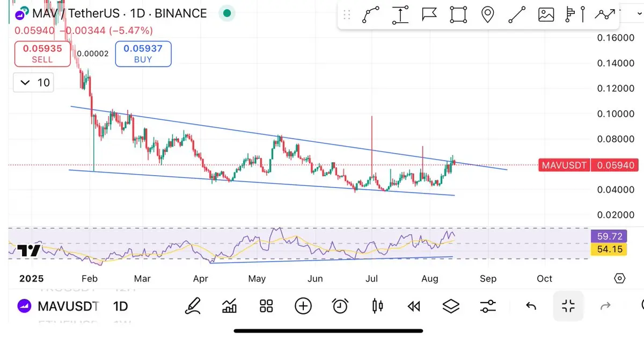Viewport: 644px width, 339px height.
Task: Open chart settings sliders icon
Action: point(488,306)
